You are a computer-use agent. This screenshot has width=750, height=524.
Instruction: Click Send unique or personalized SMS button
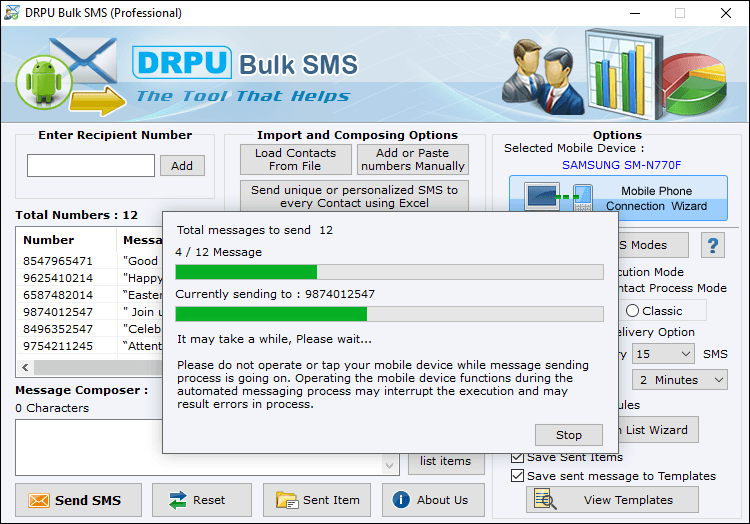click(x=354, y=196)
